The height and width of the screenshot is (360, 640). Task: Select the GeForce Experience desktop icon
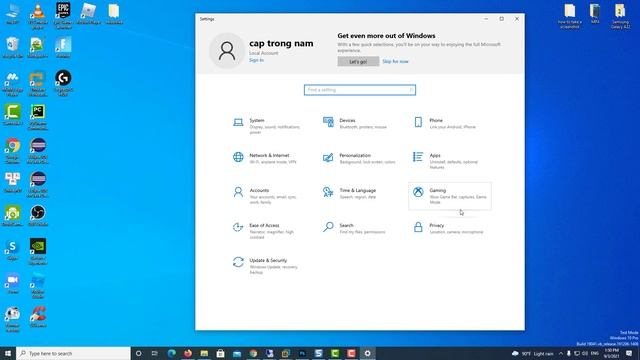(38, 252)
